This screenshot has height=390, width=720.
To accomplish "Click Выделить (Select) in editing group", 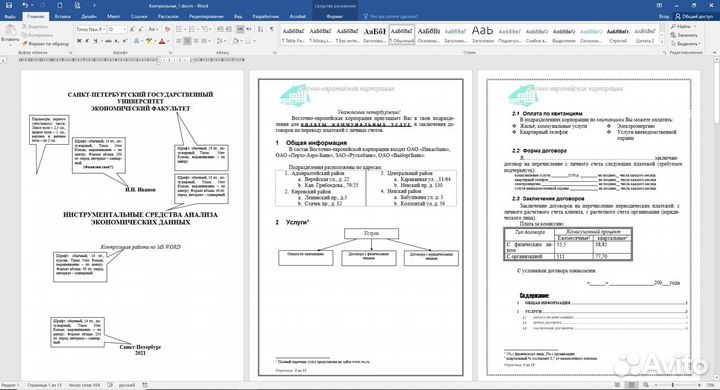I will pyautogui.click(x=685, y=44).
